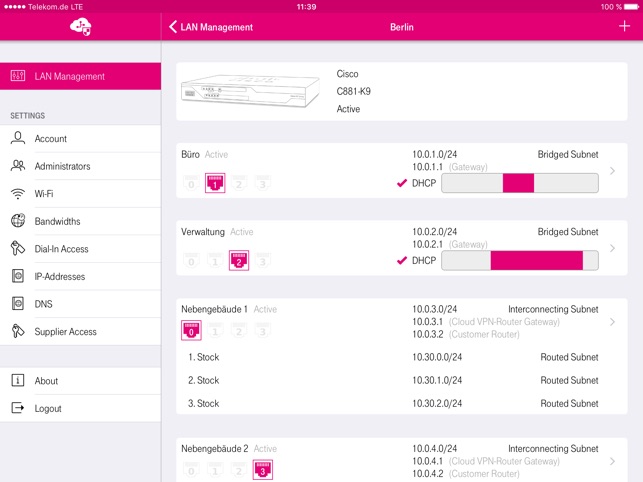Select port 1 in Nebengebäude 1

(x=215, y=330)
